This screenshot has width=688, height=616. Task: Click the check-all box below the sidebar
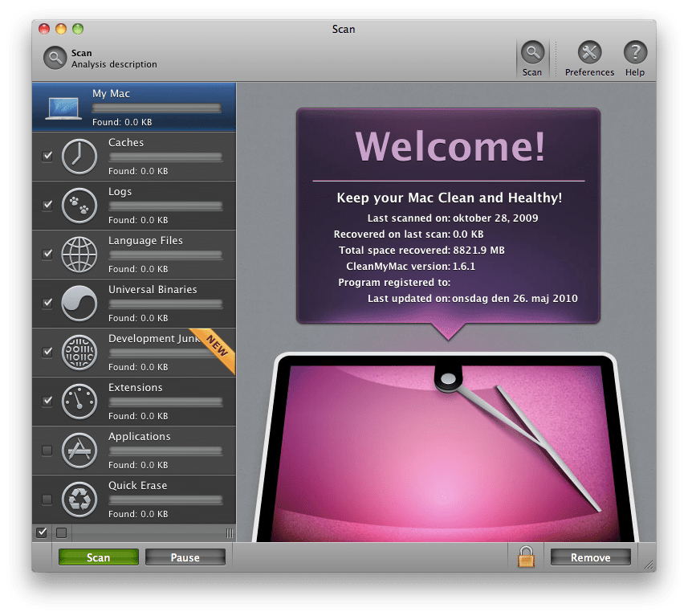(x=42, y=532)
